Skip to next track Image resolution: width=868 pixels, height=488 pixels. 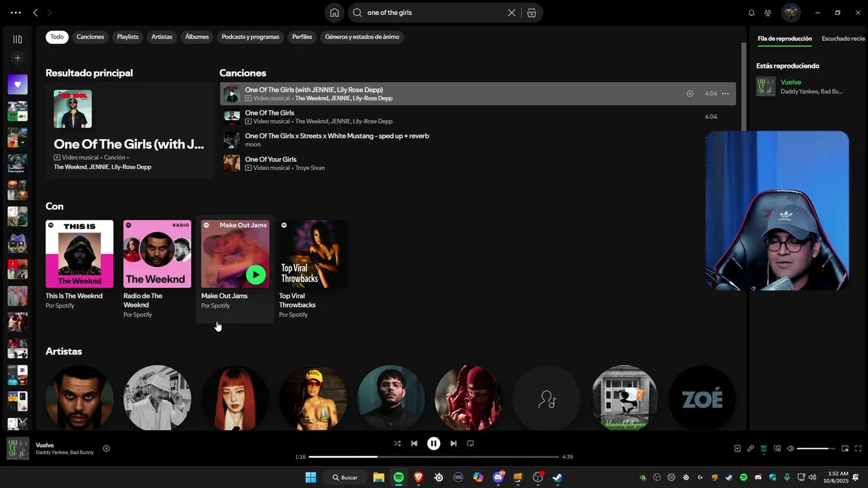pyautogui.click(x=454, y=444)
